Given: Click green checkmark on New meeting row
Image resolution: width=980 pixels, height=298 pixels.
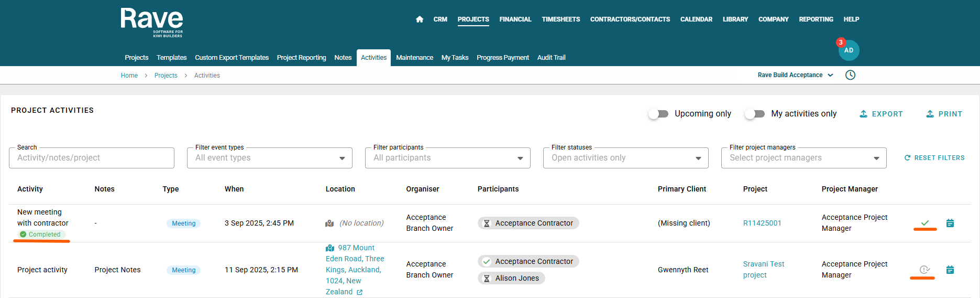Looking at the screenshot, I should pyautogui.click(x=925, y=223).
